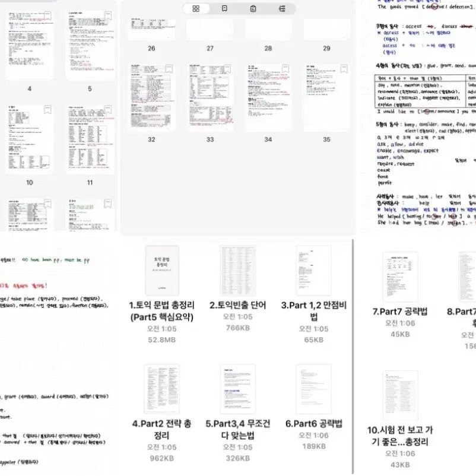Click file name 10.시험 전 보고 가기 좋은...총정리
The image size is (476, 476).
400,436
